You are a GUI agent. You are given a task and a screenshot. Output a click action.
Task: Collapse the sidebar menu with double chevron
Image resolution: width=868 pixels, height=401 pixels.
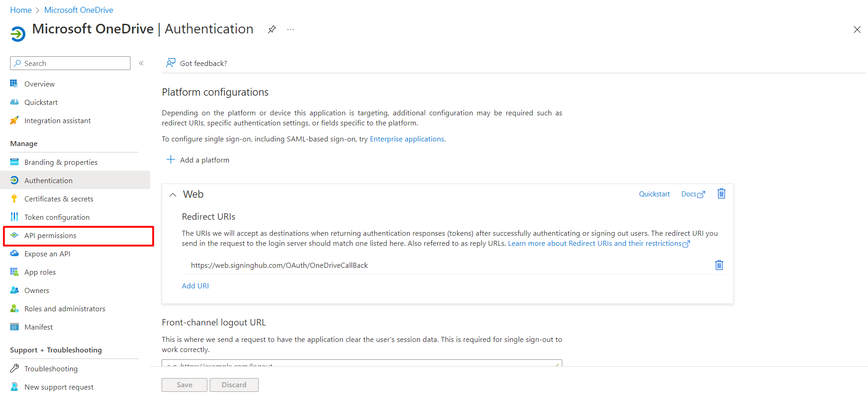(141, 63)
